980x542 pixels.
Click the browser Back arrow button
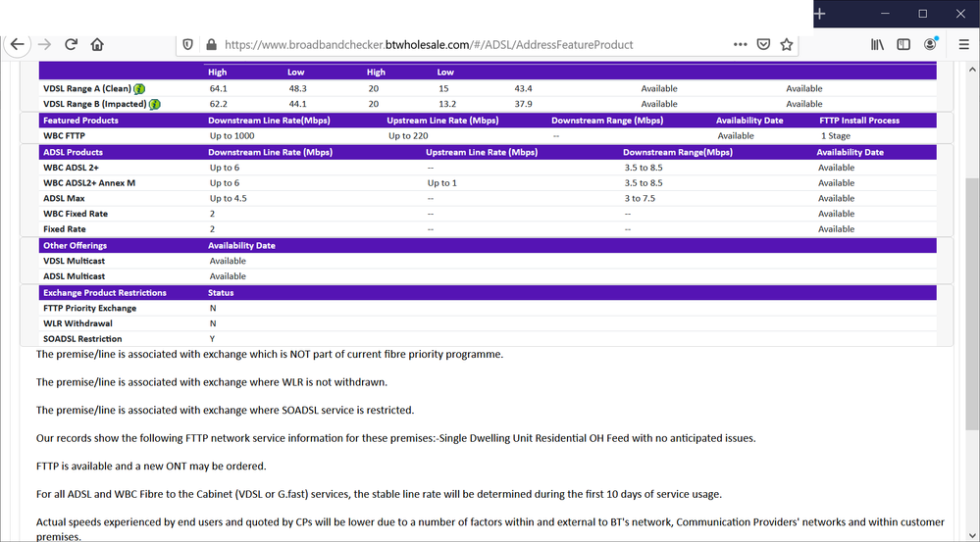pyautogui.click(x=18, y=45)
